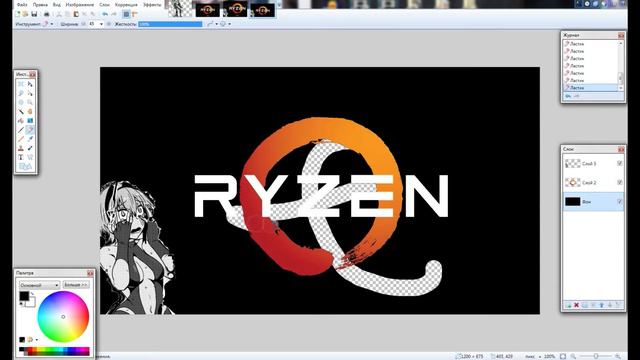The height and width of the screenshot is (360, 640).
Task: Click the New image toolbar icon
Action: click(x=18, y=14)
